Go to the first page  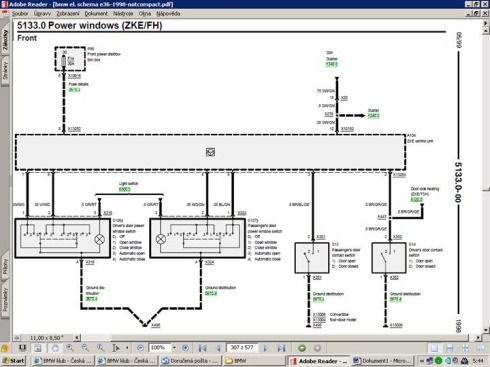coord(202,348)
